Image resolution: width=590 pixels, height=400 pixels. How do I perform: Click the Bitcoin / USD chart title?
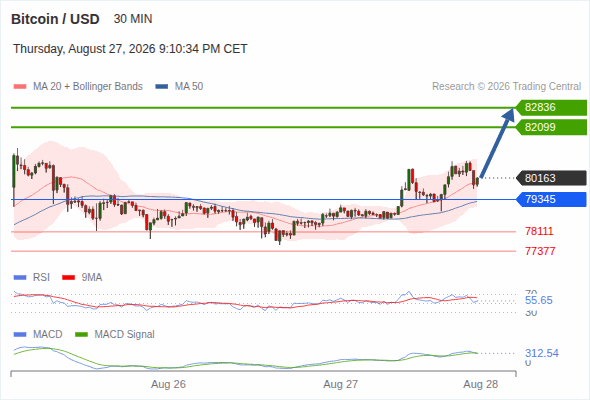55,19
